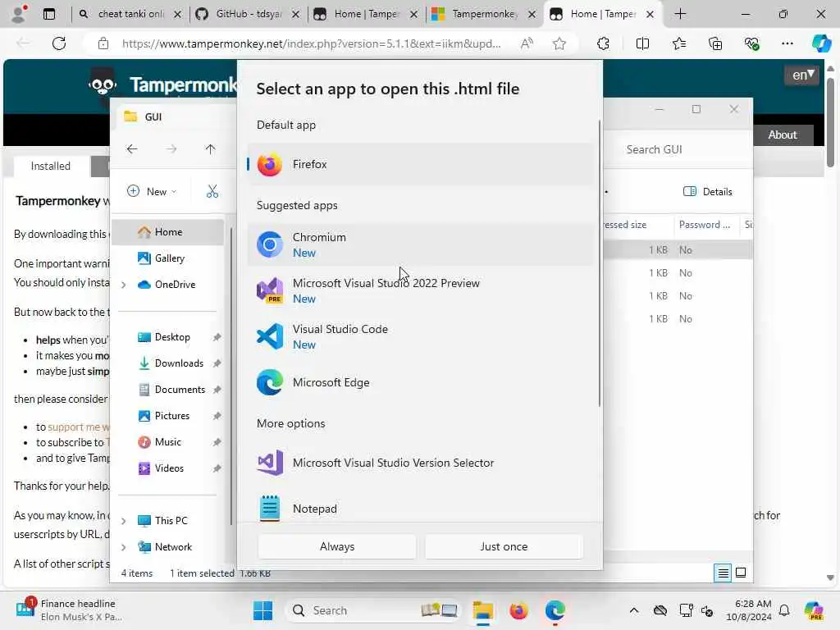Open Firefox from the taskbar
Image resolution: width=840 pixels, height=630 pixels.
[x=518, y=610]
